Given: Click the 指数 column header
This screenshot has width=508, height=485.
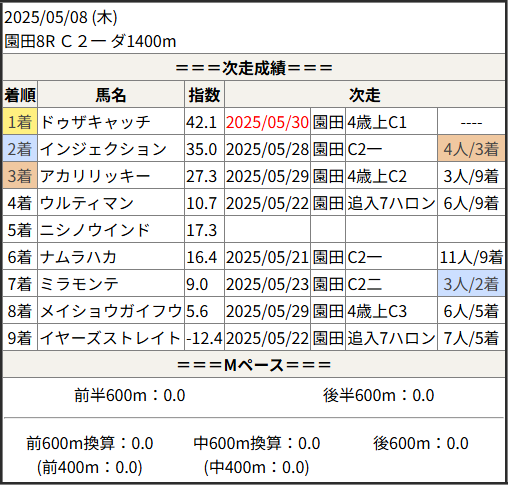Looking at the screenshot, I should coord(204,95).
